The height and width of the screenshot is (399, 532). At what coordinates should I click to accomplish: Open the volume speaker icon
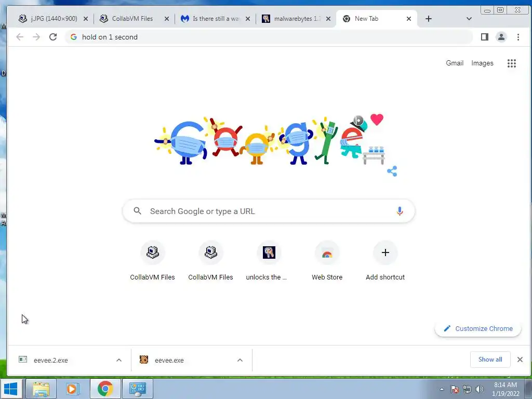pos(480,389)
